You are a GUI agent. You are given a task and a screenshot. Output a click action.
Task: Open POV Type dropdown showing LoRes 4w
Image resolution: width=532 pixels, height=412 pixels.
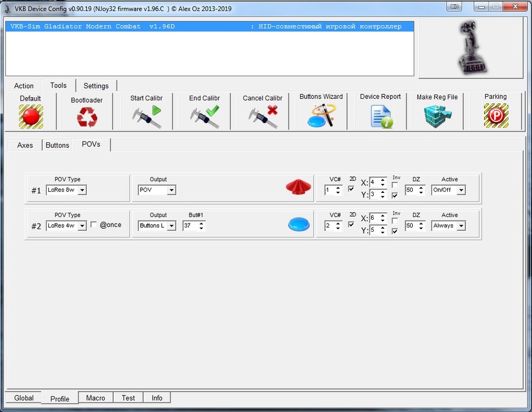point(66,226)
